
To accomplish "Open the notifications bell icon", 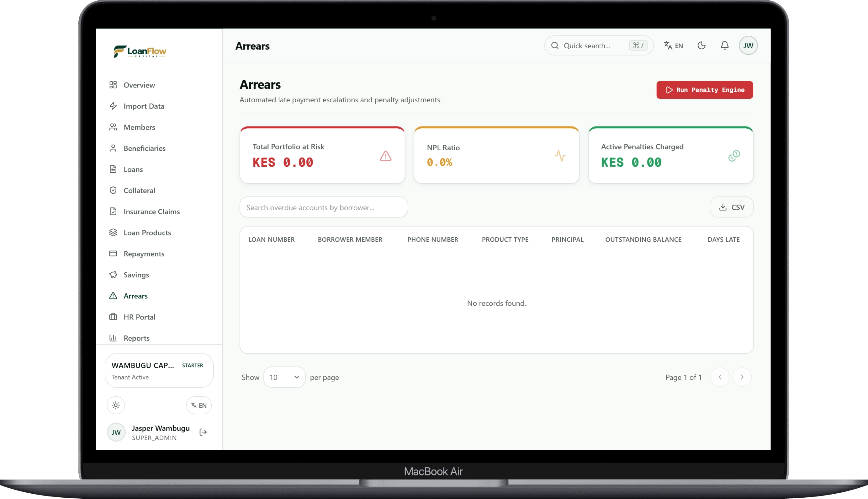I will [x=724, y=46].
